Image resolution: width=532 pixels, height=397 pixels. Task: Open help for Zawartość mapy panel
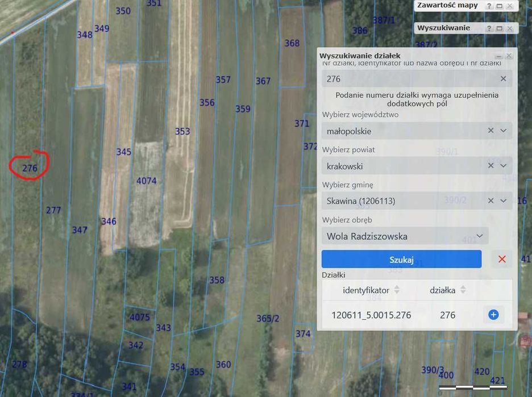pyautogui.click(x=489, y=6)
